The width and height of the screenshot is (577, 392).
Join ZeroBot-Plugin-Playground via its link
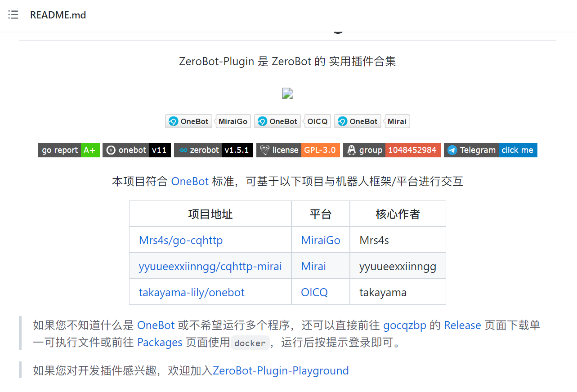coord(281,370)
